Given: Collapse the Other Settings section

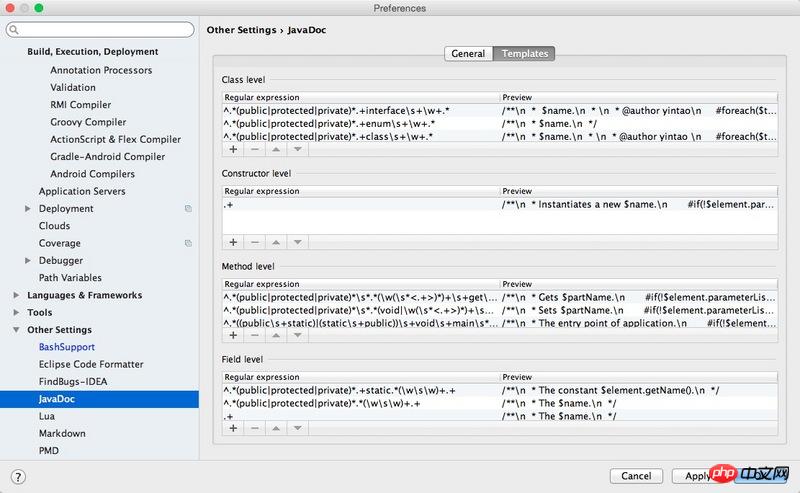Looking at the screenshot, I should coord(16,330).
